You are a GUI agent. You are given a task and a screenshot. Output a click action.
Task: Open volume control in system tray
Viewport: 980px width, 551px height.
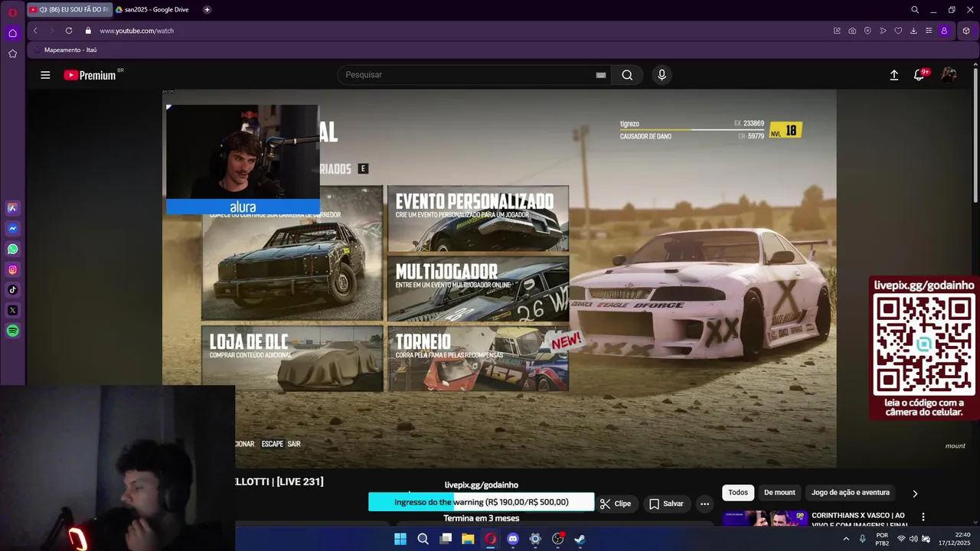click(x=913, y=539)
